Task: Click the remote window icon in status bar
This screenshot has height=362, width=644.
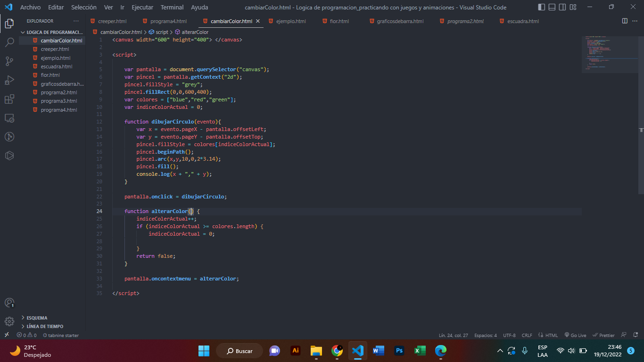Action: (7, 335)
